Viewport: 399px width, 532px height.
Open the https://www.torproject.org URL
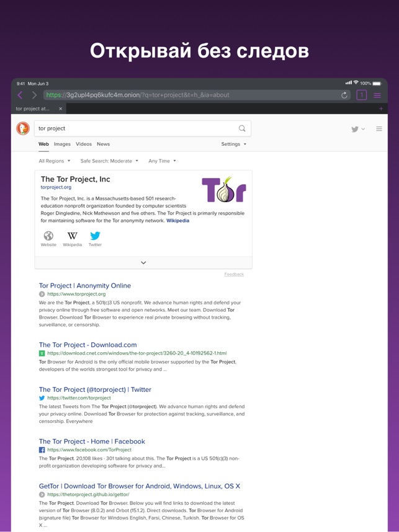point(76,294)
